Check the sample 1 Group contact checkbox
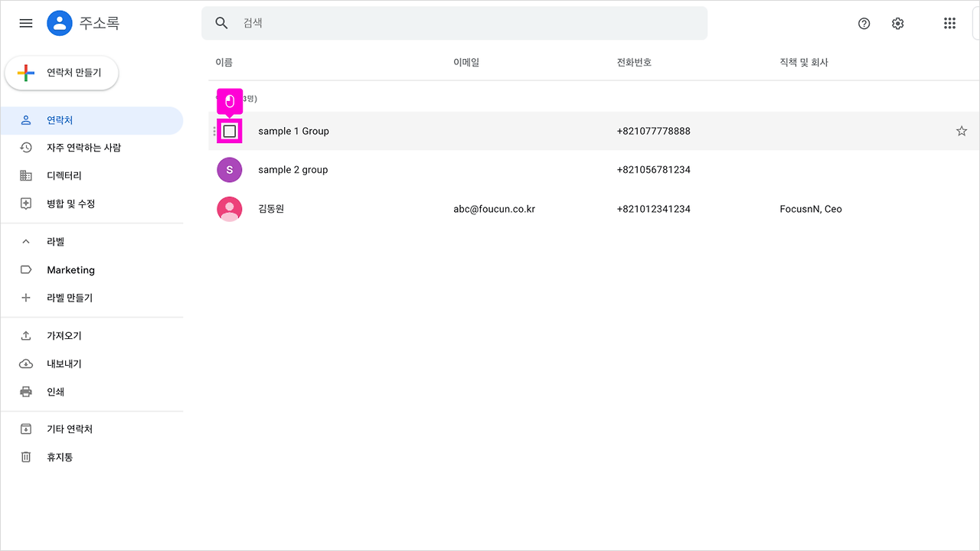The image size is (980, 551). (229, 130)
